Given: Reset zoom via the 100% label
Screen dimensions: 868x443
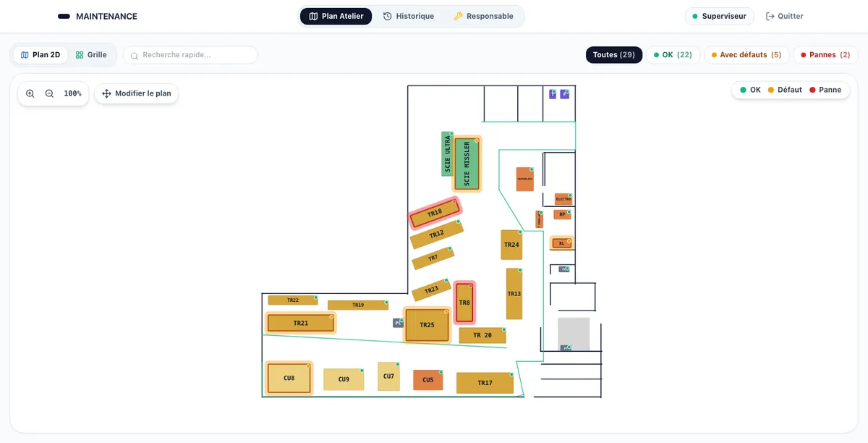Looking at the screenshot, I should tap(72, 93).
